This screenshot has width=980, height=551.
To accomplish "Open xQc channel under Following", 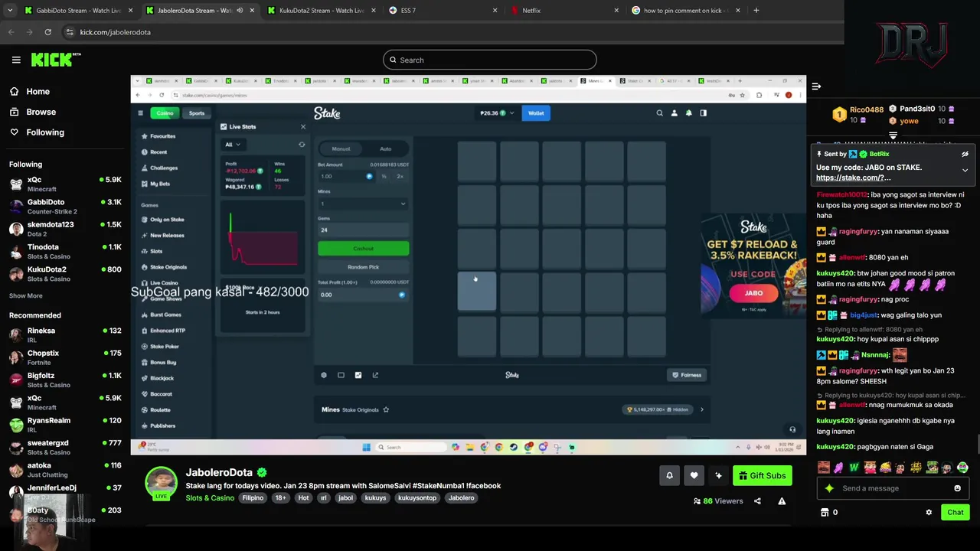I will pyautogui.click(x=65, y=184).
